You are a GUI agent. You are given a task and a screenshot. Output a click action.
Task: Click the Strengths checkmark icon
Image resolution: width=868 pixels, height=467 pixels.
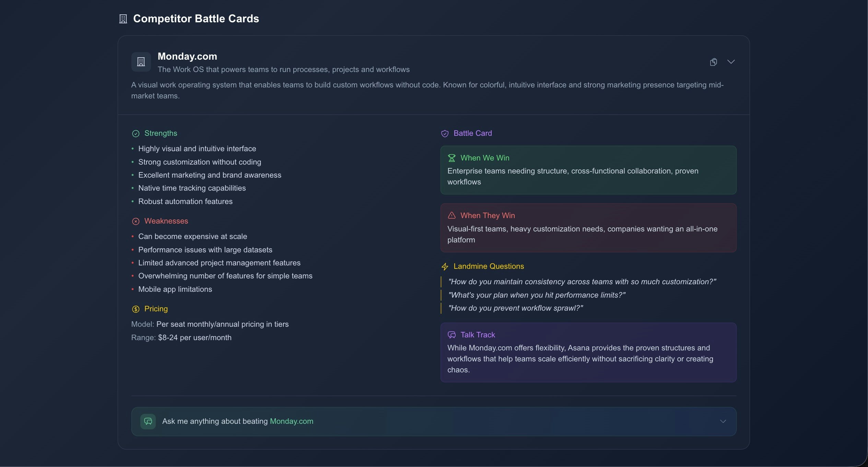136,134
